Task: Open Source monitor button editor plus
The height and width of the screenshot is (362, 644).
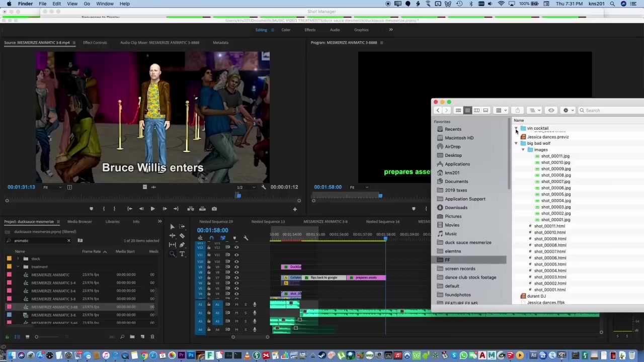Action: coord(295,209)
